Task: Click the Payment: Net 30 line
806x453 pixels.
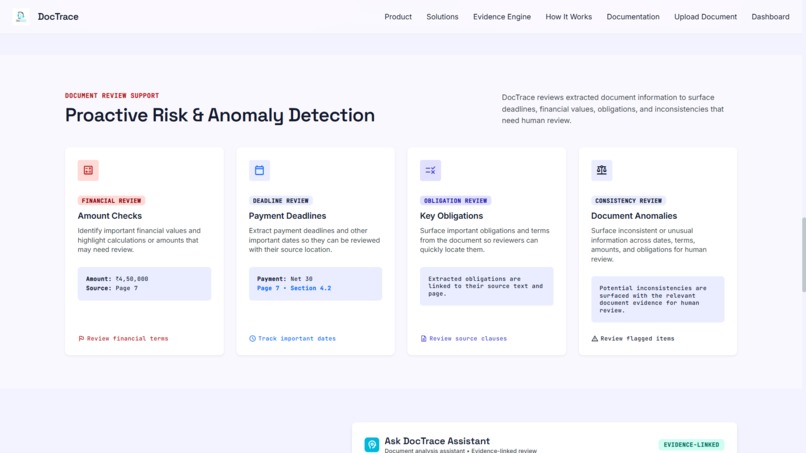Action: (285, 279)
